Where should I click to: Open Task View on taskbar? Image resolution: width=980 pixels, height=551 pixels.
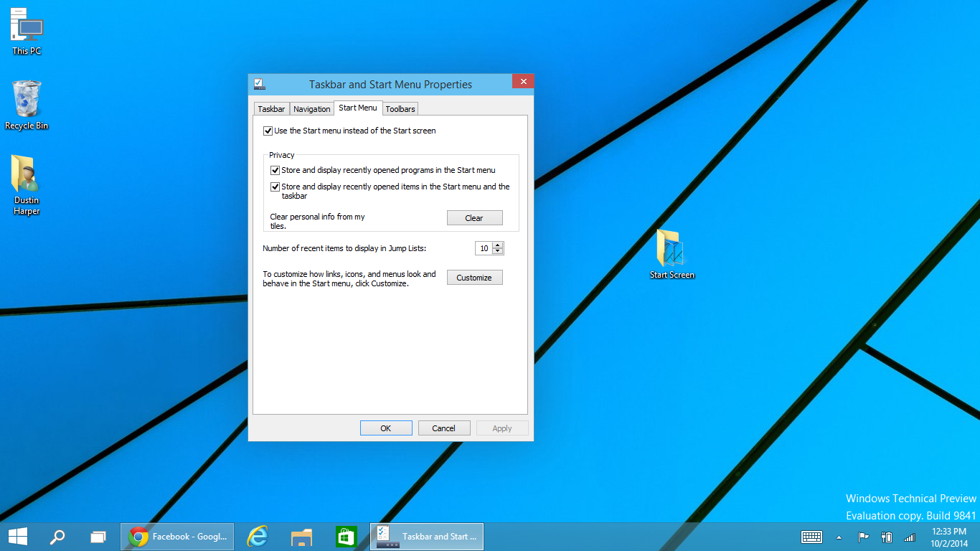pos(98,536)
